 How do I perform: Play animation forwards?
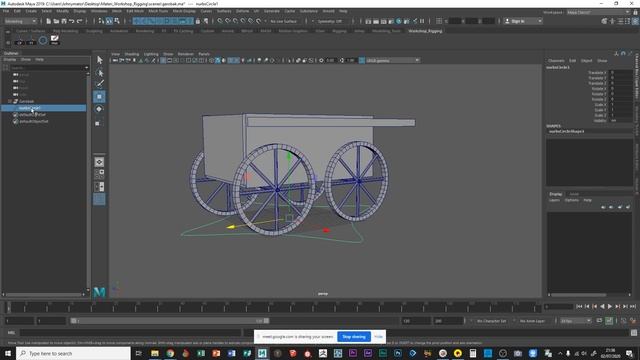pos(610,306)
